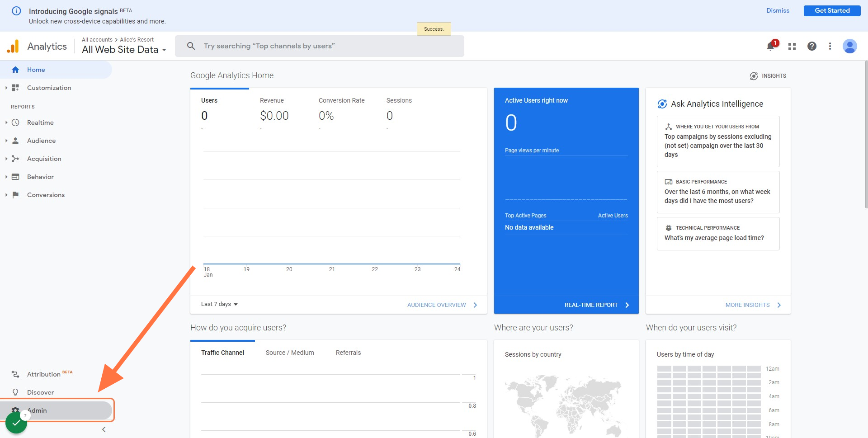868x438 pixels.
Task: Open the All Web Site Data dropdown
Action: pos(124,50)
